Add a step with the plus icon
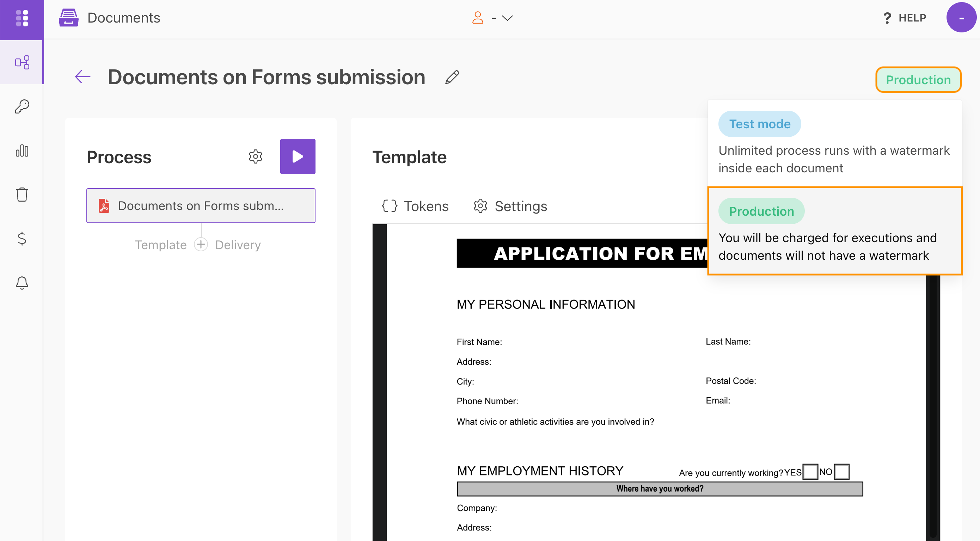 point(201,244)
